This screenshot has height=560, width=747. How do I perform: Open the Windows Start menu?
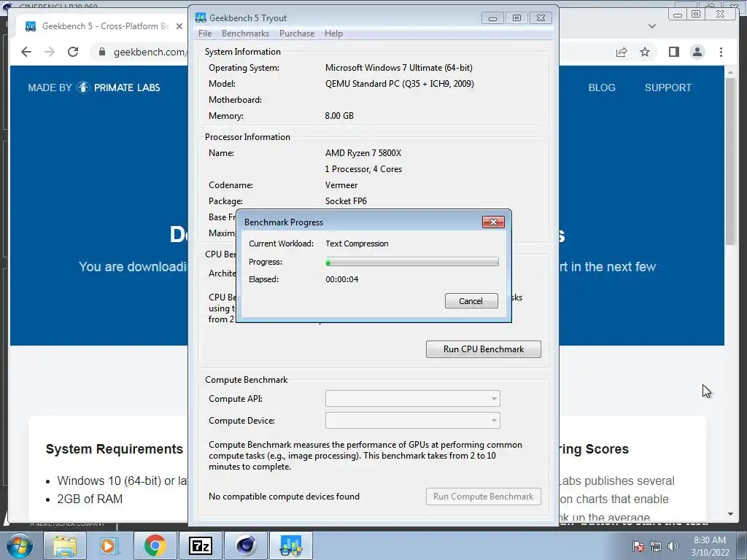tap(20, 545)
